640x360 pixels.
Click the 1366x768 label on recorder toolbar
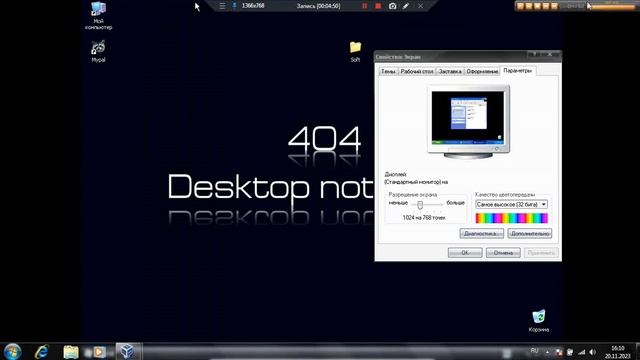[253, 6]
